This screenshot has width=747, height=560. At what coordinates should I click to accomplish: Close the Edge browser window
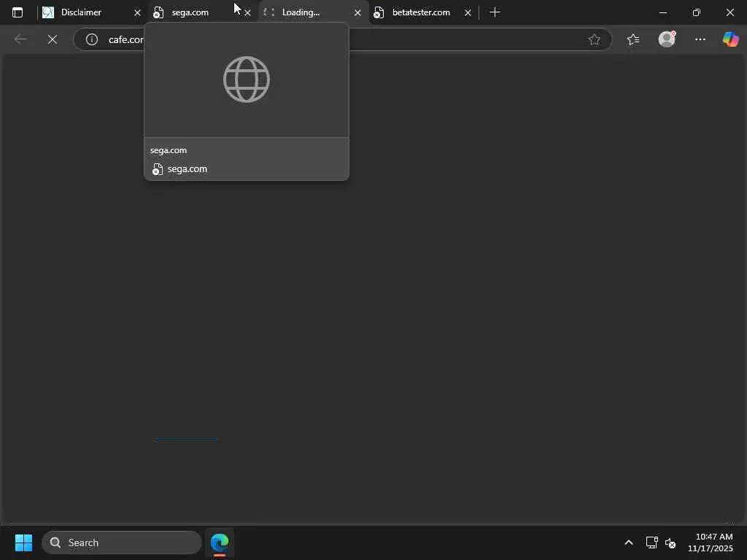coord(729,12)
